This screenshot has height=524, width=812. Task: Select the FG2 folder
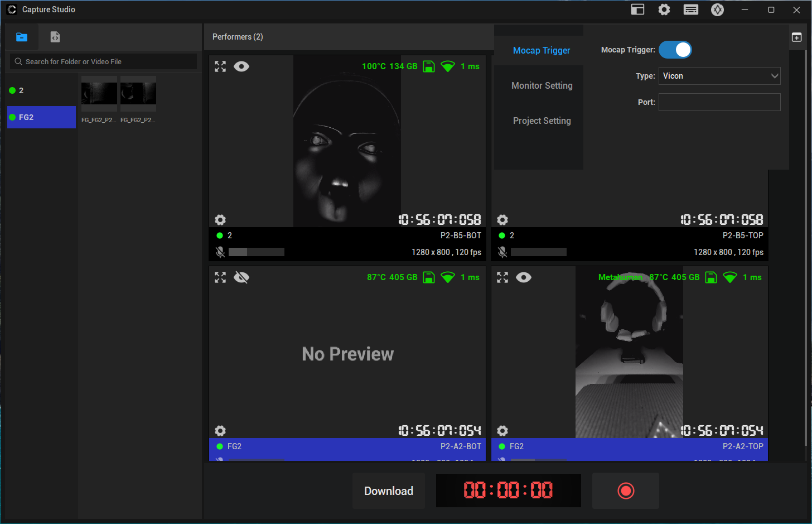[x=41, y=117]
